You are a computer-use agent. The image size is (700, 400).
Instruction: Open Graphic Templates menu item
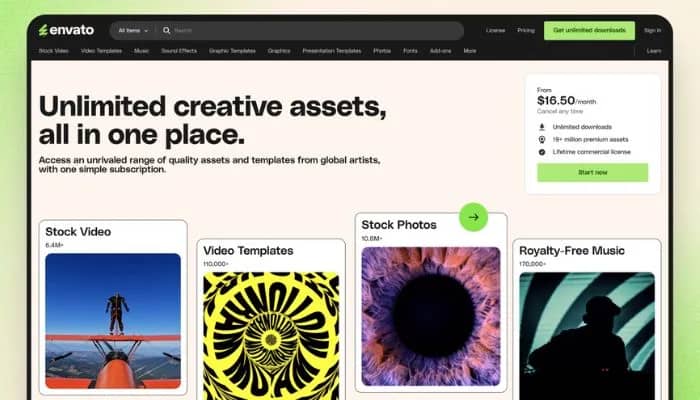point(232,51)
